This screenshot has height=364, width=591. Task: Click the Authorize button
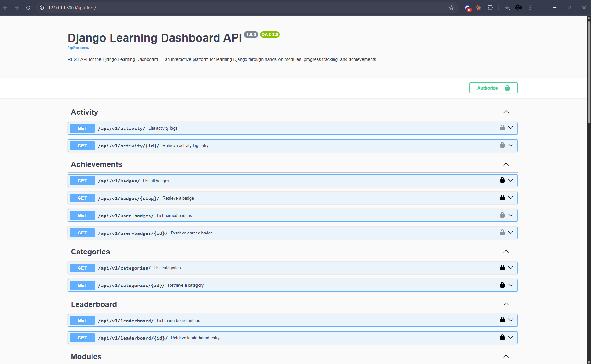click(493, 88)
